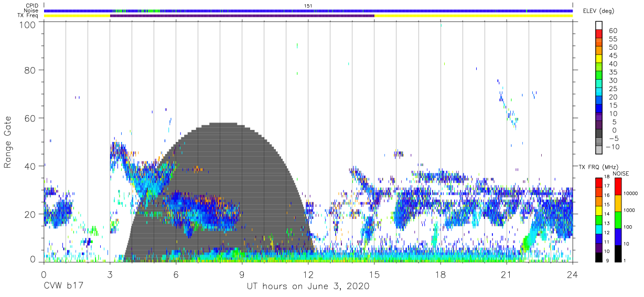644x297 pixels.
Task: Click the 'CVW b17' radar label
Action: click(64, 287)
